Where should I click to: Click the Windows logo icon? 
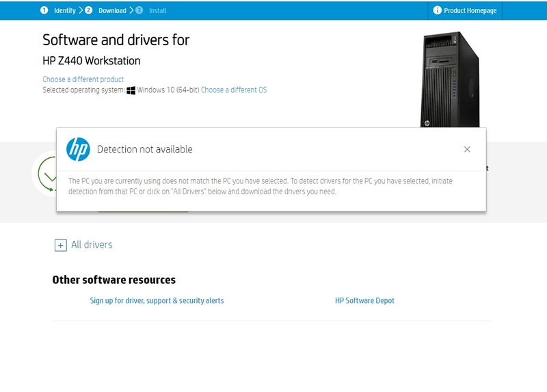(131, 90)
